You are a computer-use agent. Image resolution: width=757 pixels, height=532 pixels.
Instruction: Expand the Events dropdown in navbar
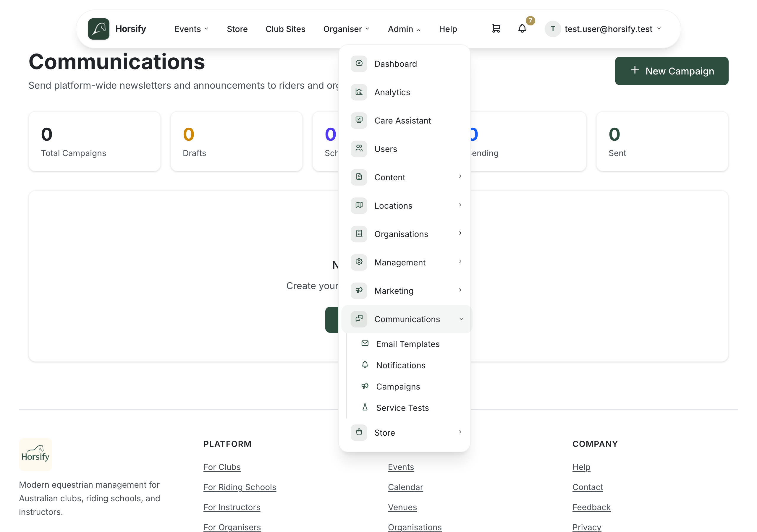191,29
